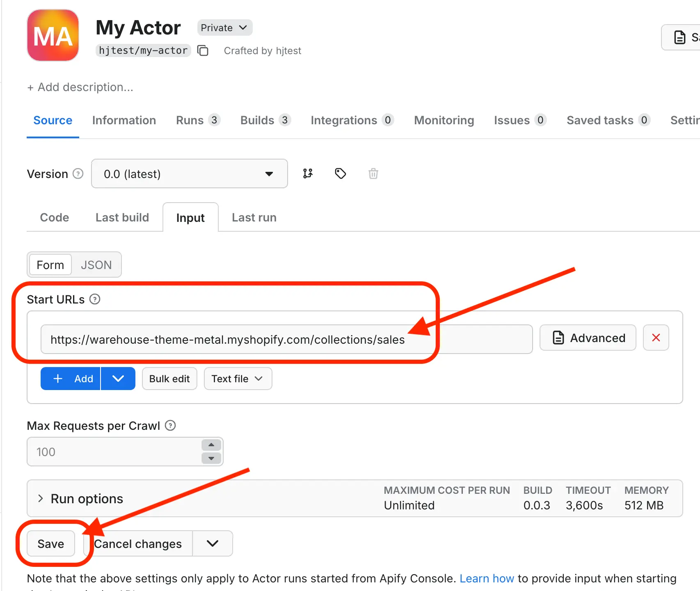Image resolution: width=700 pixels, height=591 pixels.
Task: Open the Cancel changes dropdown arrow
Action: pos(213,543)
